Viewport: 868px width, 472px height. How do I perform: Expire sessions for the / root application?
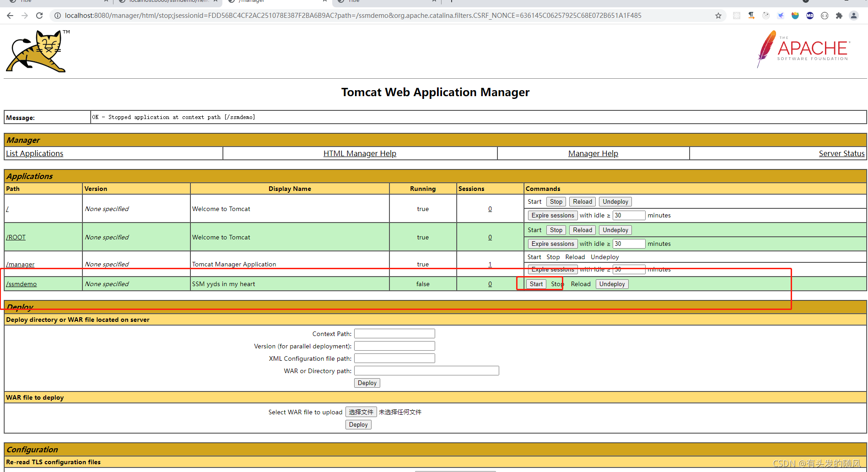pos(553,215)
